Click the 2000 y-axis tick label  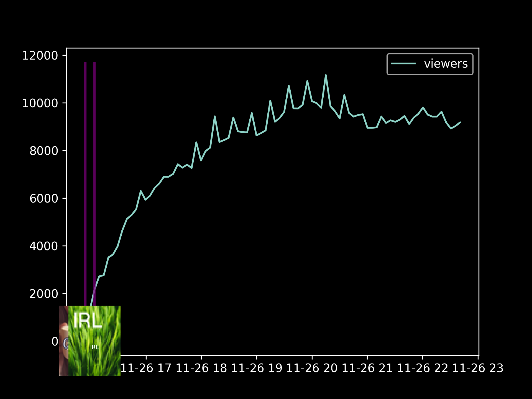pyautogui.click(x=44, y=294)
